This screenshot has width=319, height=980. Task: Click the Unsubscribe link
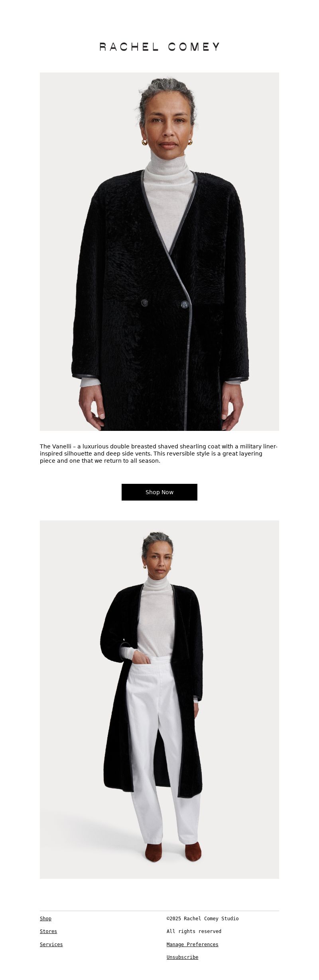[182, 957]
